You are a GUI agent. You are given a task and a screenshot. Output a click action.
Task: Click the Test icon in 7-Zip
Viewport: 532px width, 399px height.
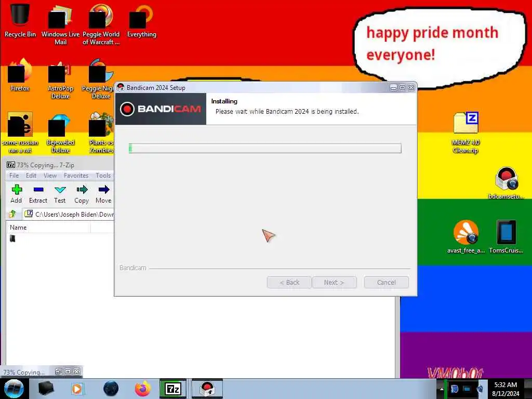click(x=60, y=194)
